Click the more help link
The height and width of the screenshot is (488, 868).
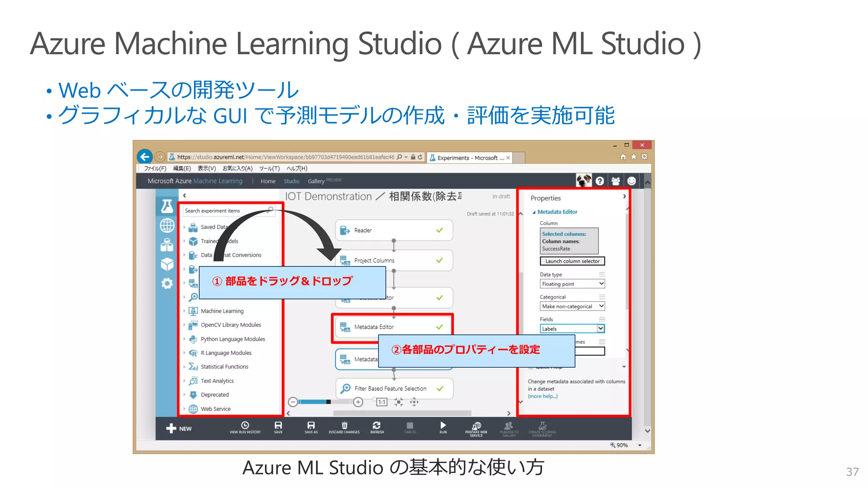tap(542, 396)
